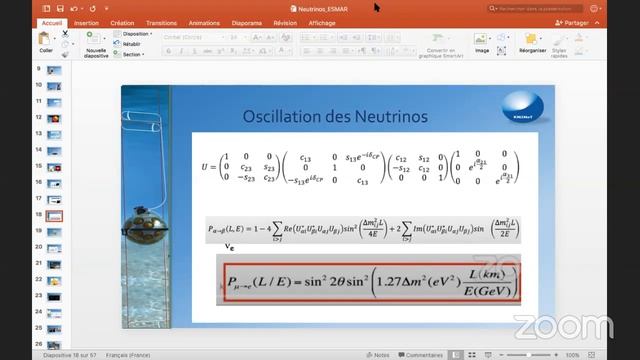Open the font name combo box
This screenshot has width=640, height=360.
[x=194, y=37]
